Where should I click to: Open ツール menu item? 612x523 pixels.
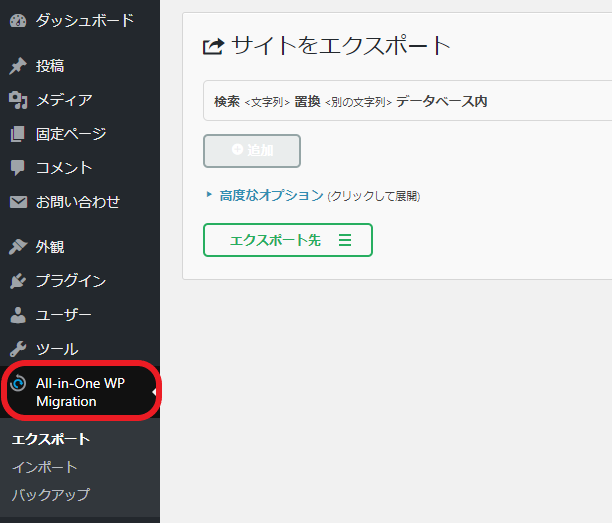pyautogui.click(x=57, y=349)
